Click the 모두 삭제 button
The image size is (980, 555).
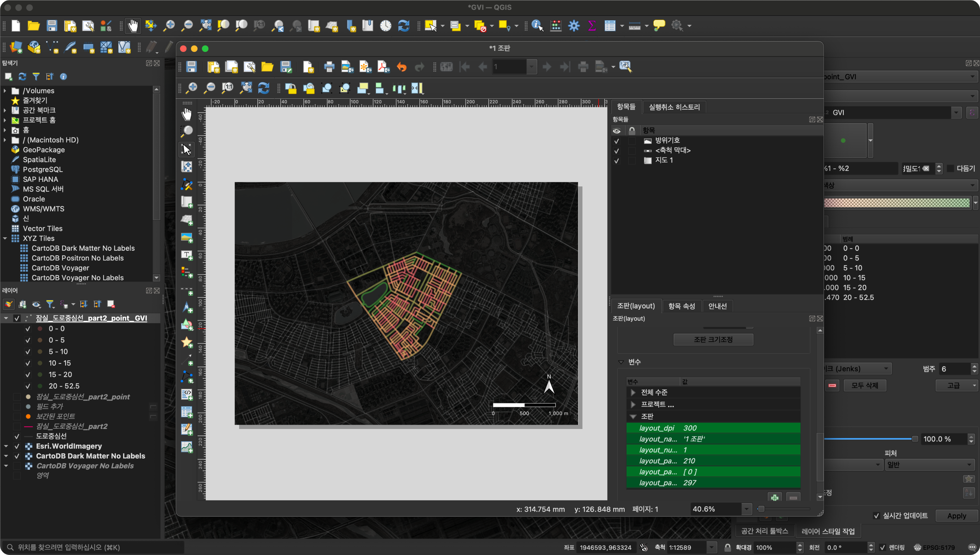[x=864, y=385]
